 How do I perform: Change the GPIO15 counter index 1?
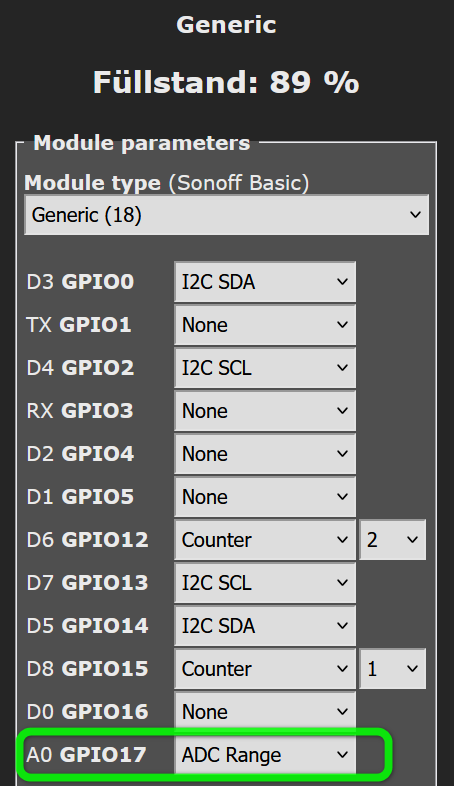coord(393,669)
